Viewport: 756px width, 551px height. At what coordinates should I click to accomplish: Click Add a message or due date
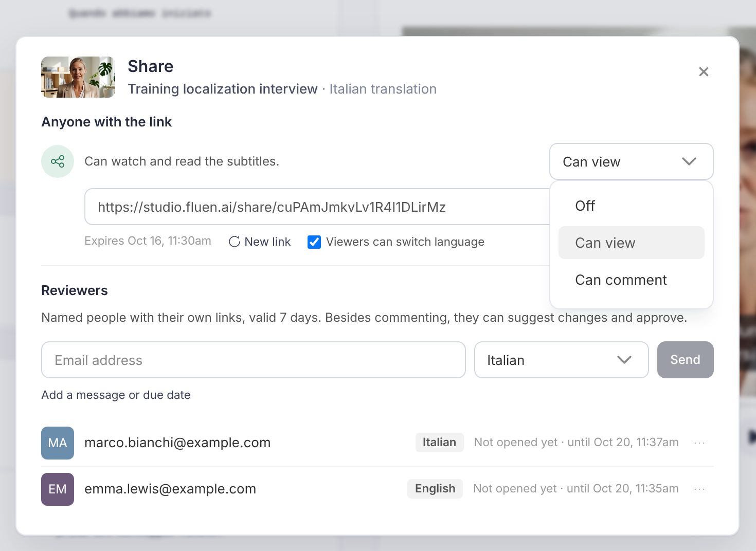point(116,395)
